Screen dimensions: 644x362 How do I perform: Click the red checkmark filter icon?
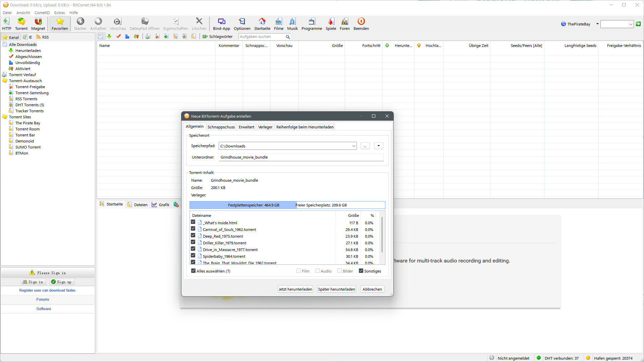pyautogui.click(x=118, y=37)
